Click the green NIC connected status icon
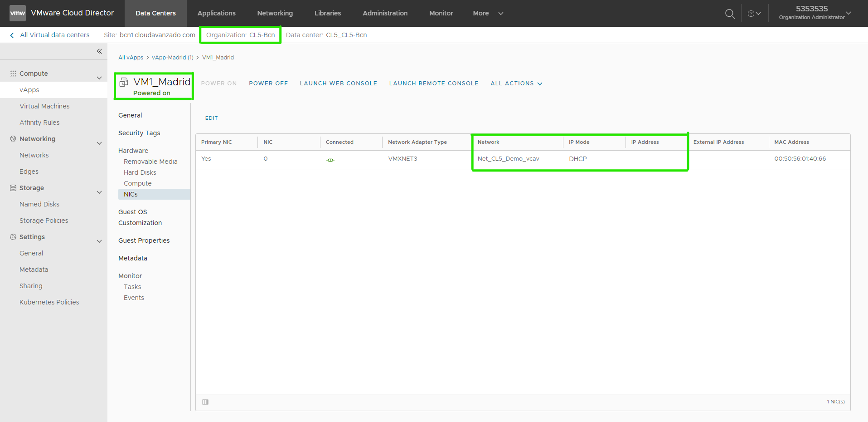Screen dimensions: 868x422 (x=330, y=160)
